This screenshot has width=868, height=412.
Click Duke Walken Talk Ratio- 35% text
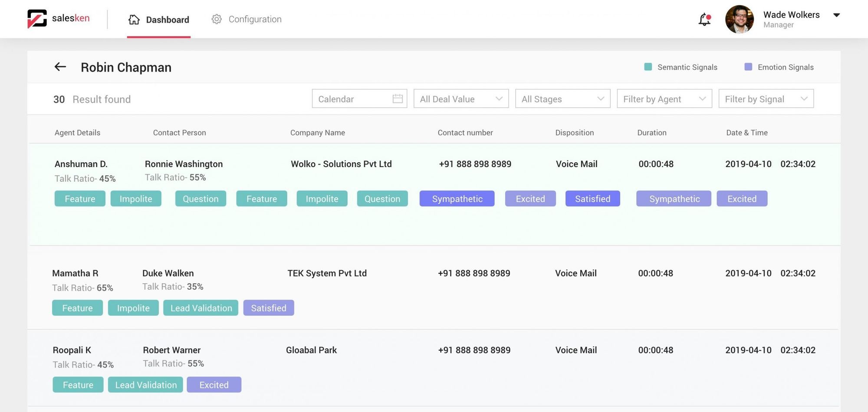tap(173, 287)
